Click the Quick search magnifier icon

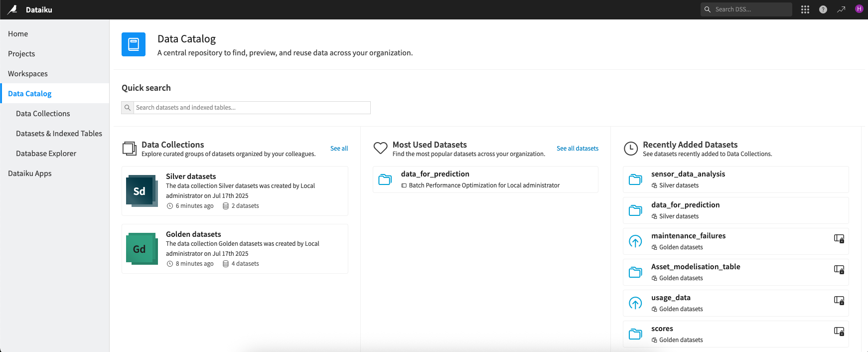(x=128, y=108)
